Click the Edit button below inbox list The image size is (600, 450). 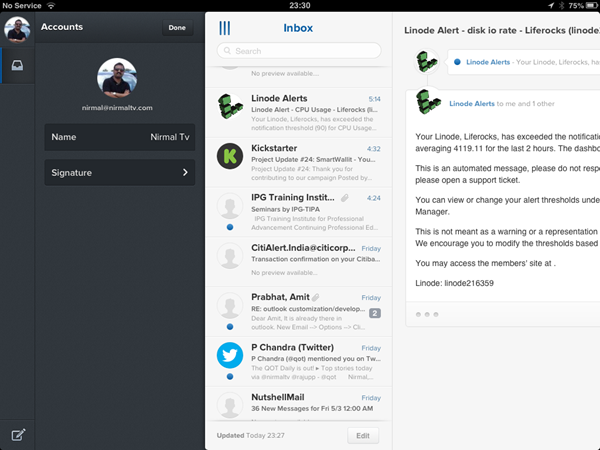[363, 435]
